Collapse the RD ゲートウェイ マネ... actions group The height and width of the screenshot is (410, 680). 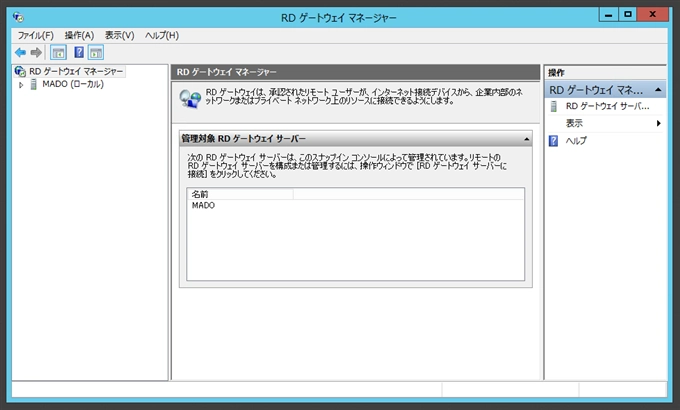pyautogui.click(x=658, y=90)
